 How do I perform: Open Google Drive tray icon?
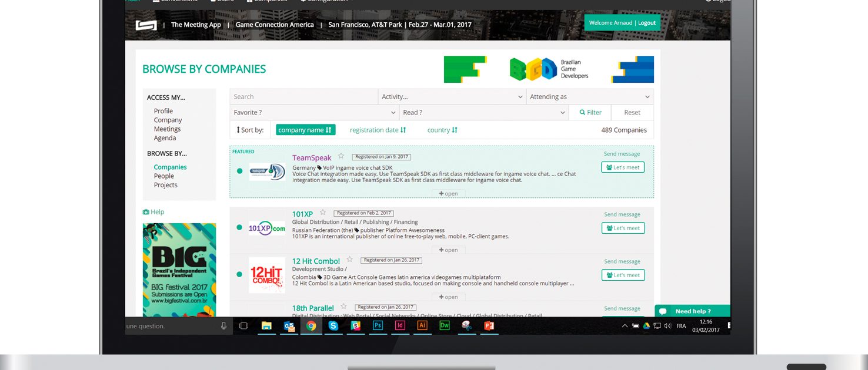pos(646,326)
